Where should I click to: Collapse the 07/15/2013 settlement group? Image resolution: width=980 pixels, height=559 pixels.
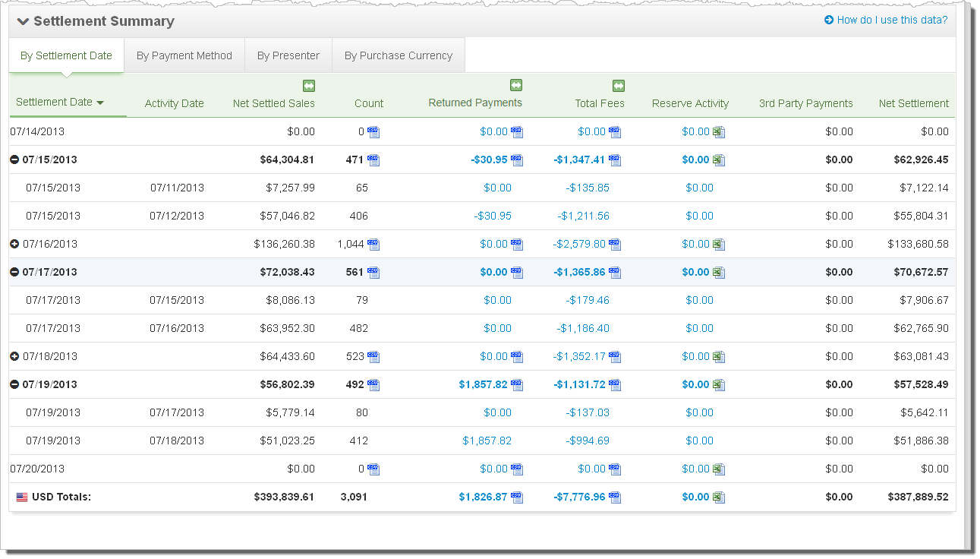[14, 160]
